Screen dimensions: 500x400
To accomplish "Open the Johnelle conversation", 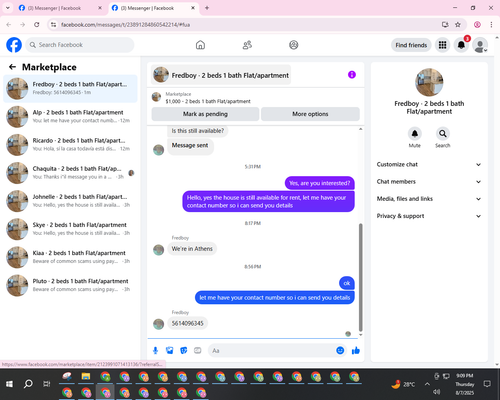I will (70, 201).
